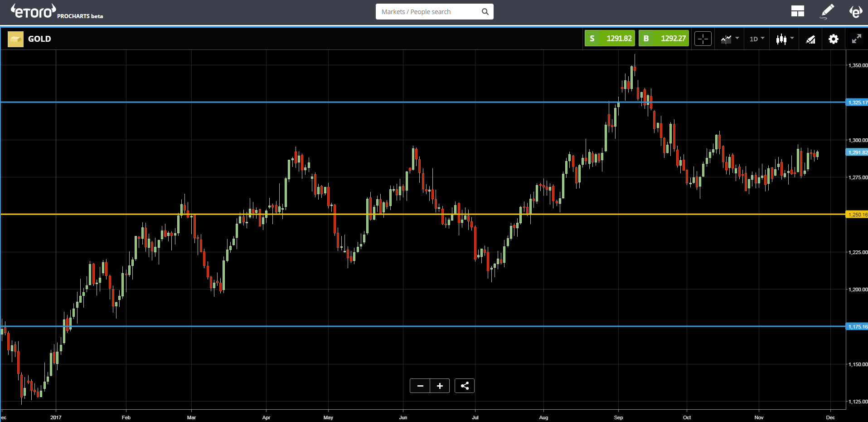868x422 pixels.
Task: Click the Dec label on time axis
Action: coord(830,417)
